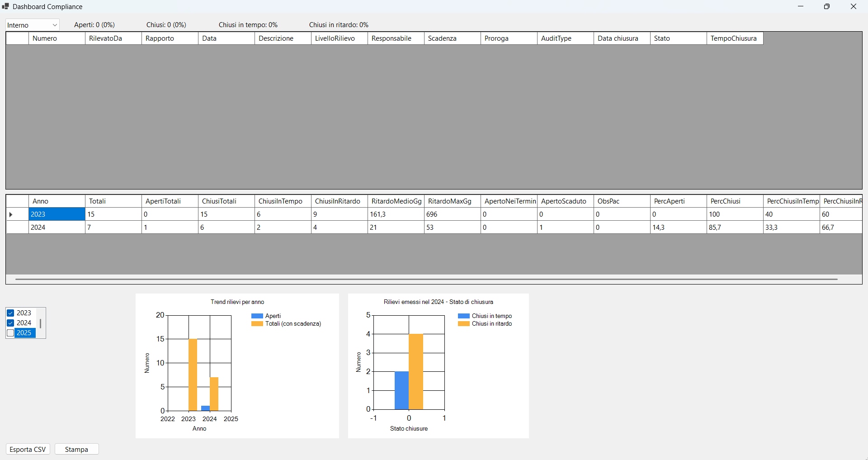The width and height of the screenshot is (868, 460).
Task: Uncheck the 2023 year checkbox
Action: [10, 313]
